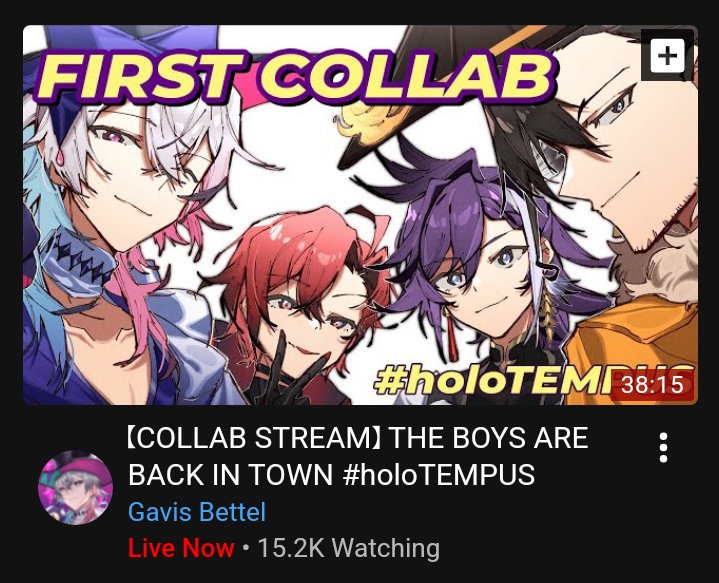Click the 38:15 duration badge
The height and width of the screenshot is (583, 719).
point(652,384)
